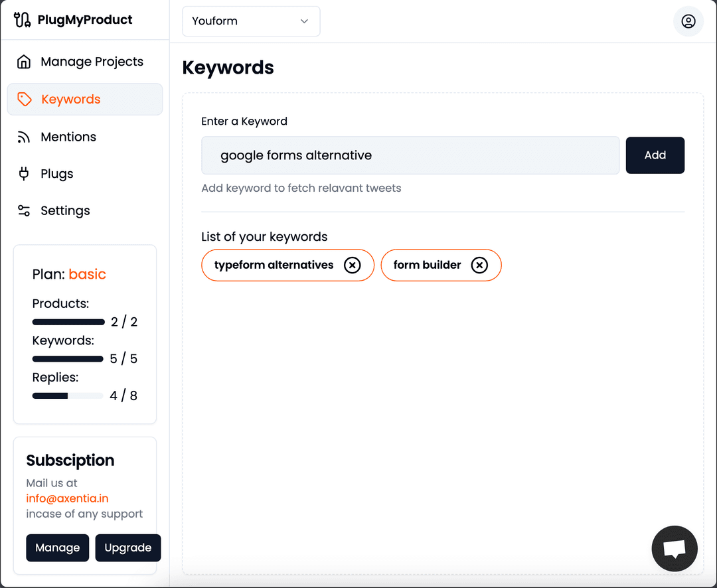This screenshot has height=588, width=717.
Task: Click the Upgrade subscription button
Action: [128, 548]
